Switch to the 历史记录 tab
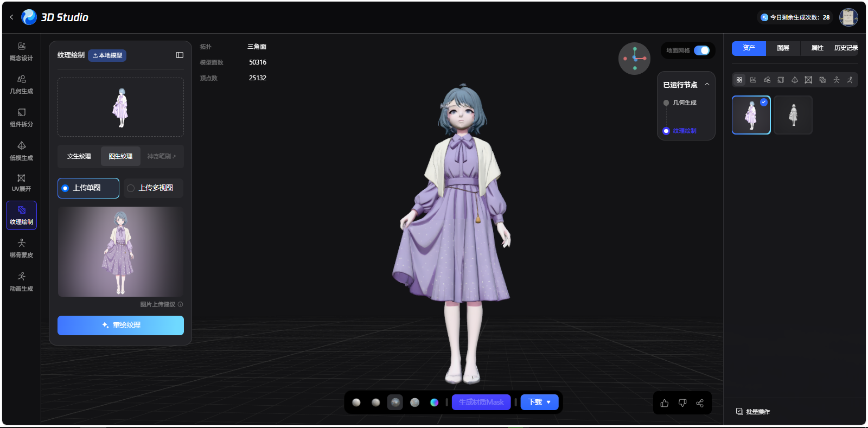Image resolution: width=868 pixels, height=428 pixels. 846,48
